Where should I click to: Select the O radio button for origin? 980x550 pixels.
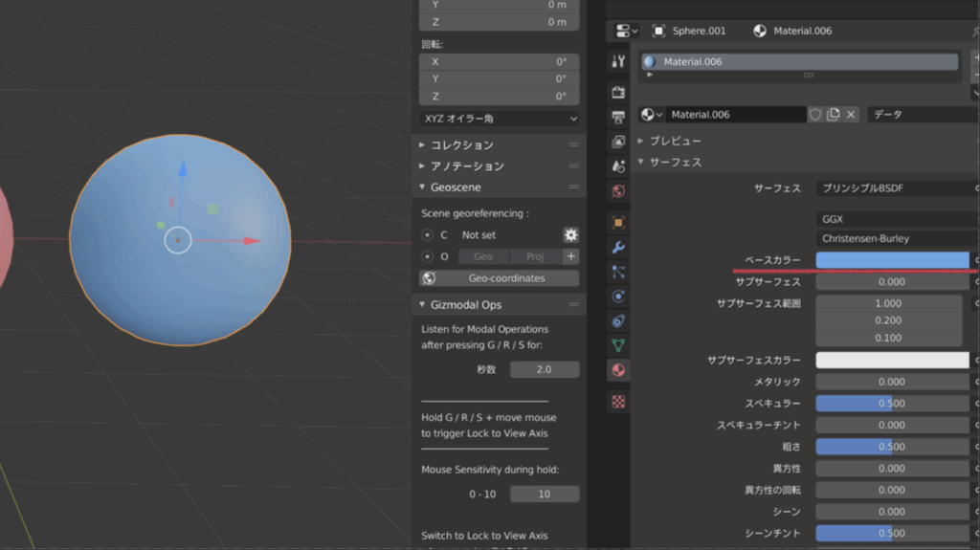(428, 256)
